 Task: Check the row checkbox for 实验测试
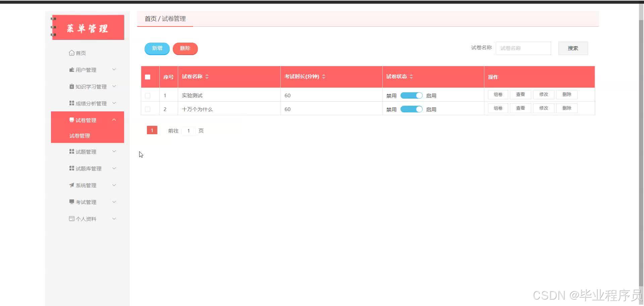(x=148, y=96)
